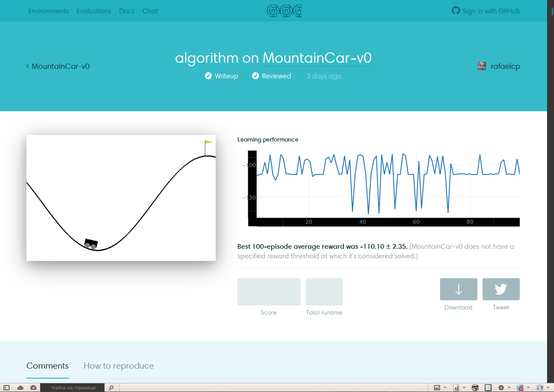
Task: Click the sunglasses face extension icon
Action: tap(475, 388)
